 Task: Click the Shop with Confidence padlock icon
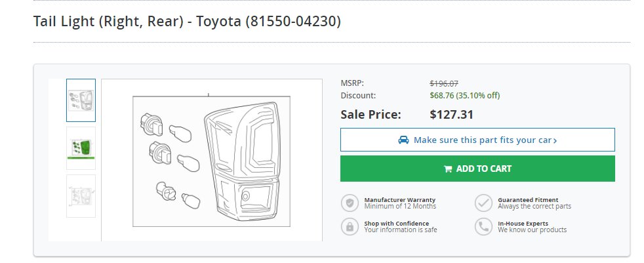(350, 226)
